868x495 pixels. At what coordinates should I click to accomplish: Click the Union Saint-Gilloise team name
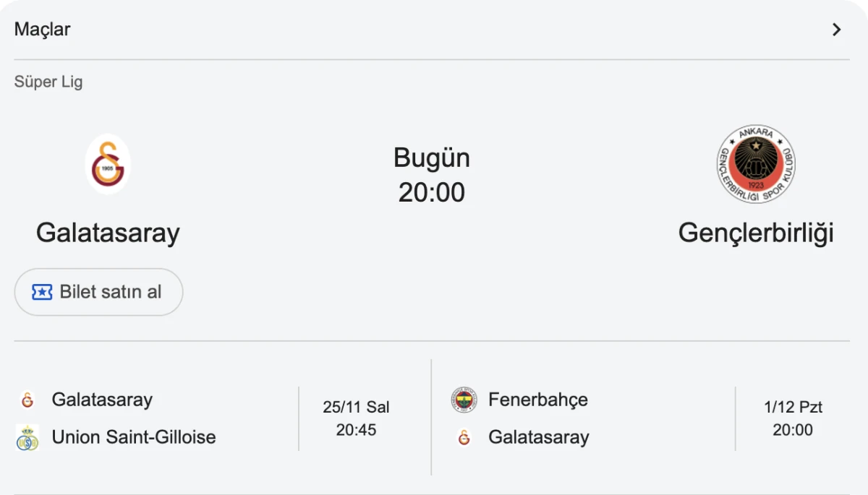point(134,436)
